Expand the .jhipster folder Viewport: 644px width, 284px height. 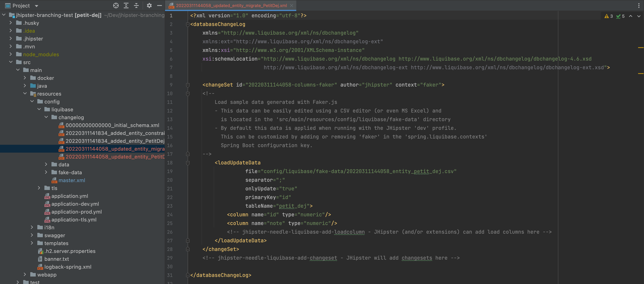point(10,39)
